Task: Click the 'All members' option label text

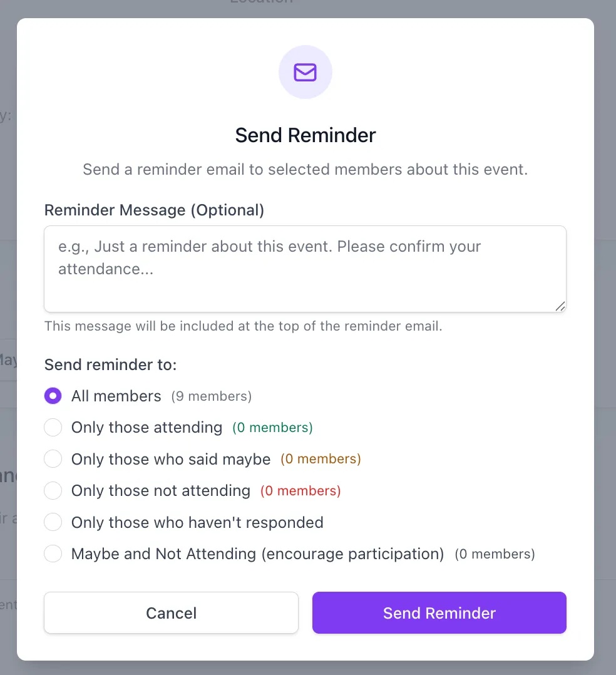Action: pyautogui.click(x=116, y=396)
